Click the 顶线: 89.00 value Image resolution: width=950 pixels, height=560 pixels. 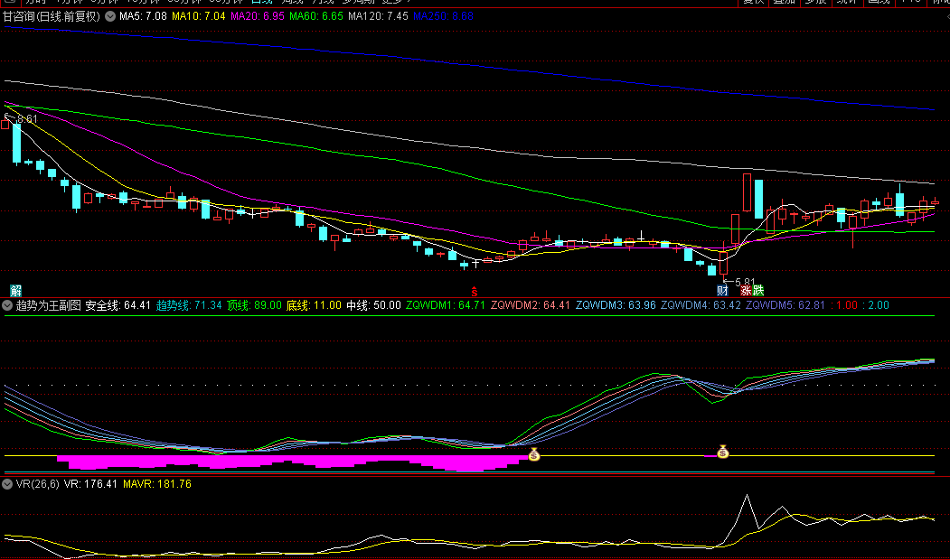255,305
